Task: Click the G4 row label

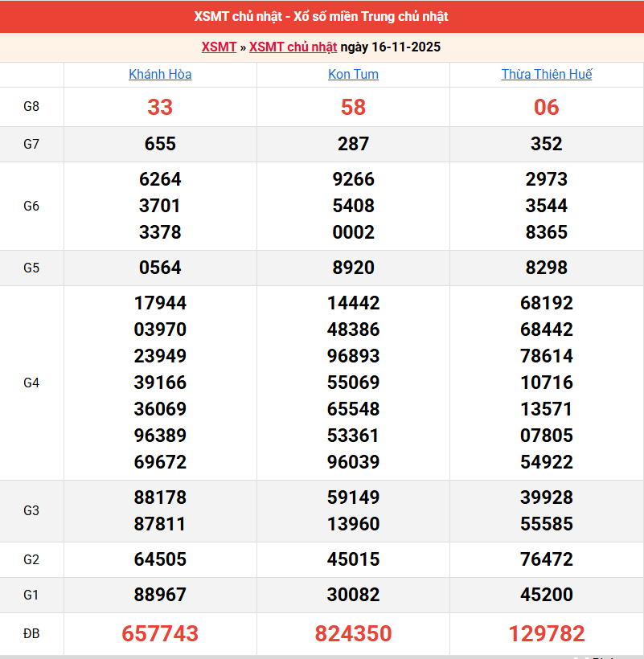Action: pos(31,383)
